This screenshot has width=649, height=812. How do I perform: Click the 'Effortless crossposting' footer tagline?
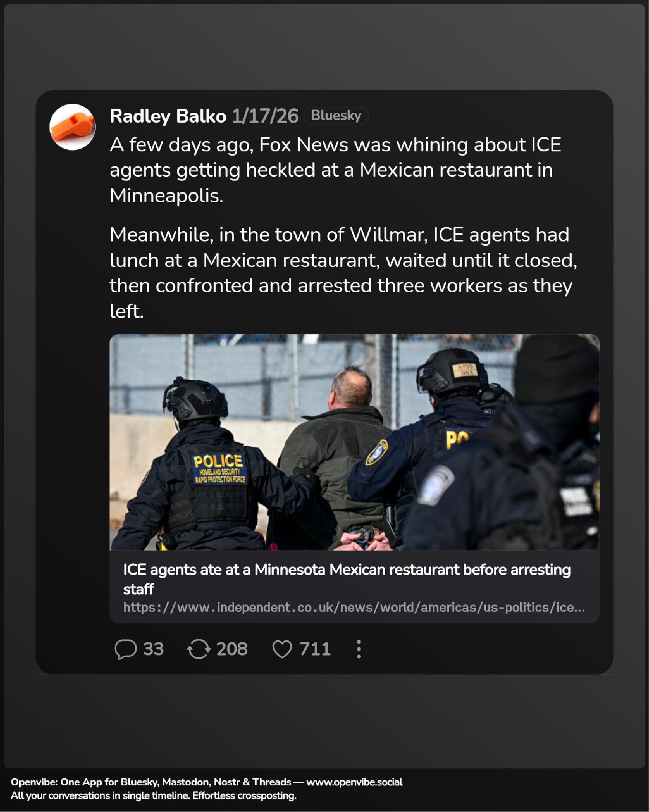(244, 796)
